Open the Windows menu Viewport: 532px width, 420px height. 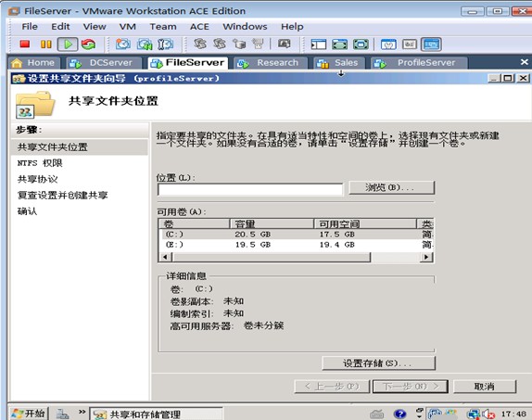(x=245, y=27)
